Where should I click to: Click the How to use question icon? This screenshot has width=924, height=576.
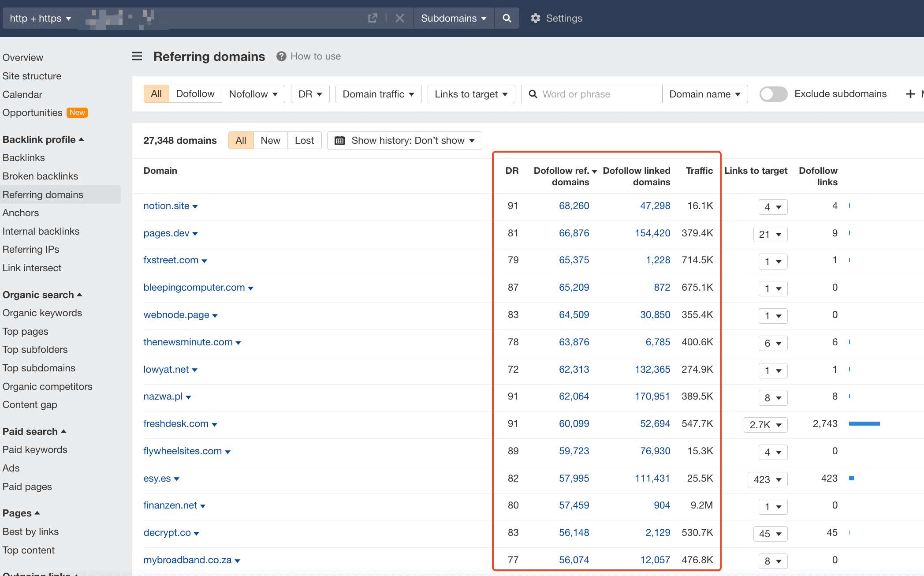(281, 56)
